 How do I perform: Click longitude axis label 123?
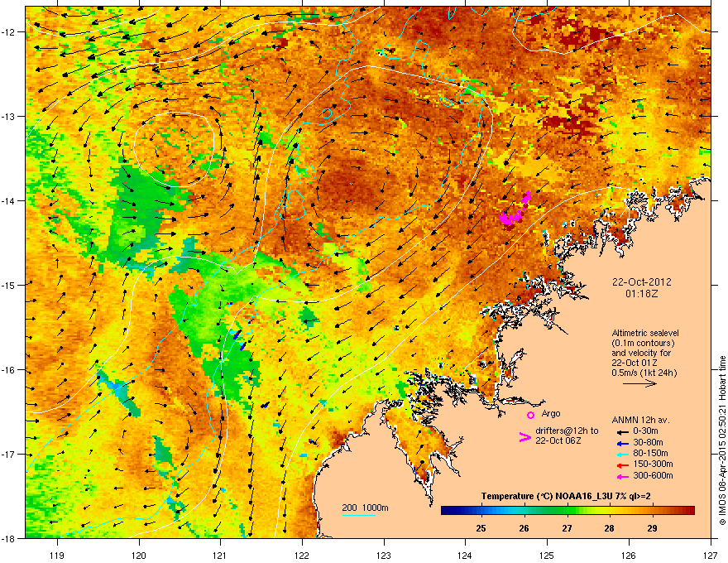click(x=384, y=555)
